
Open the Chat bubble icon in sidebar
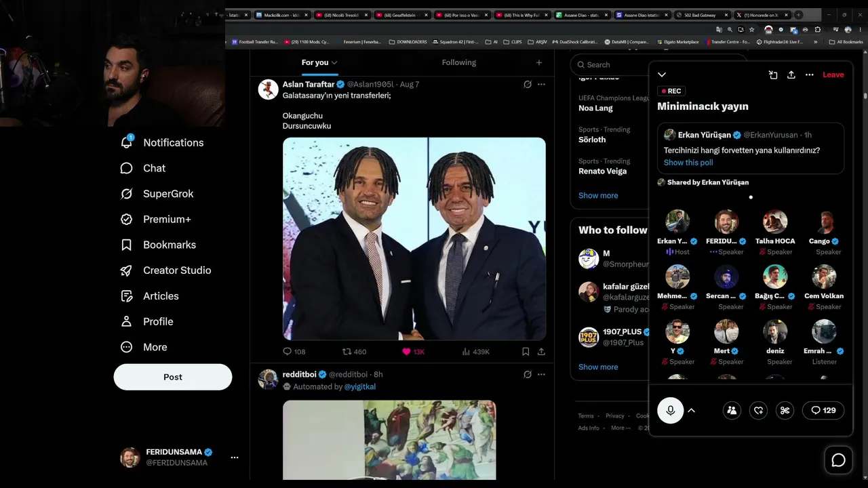click(x=126, y=168)
